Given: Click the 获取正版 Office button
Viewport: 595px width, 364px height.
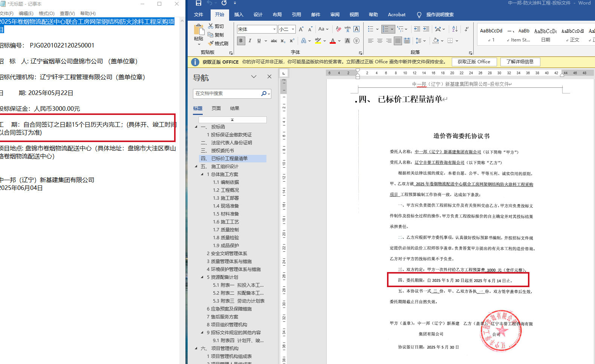Looking at the screenshot, I should [x=474, y=62].
